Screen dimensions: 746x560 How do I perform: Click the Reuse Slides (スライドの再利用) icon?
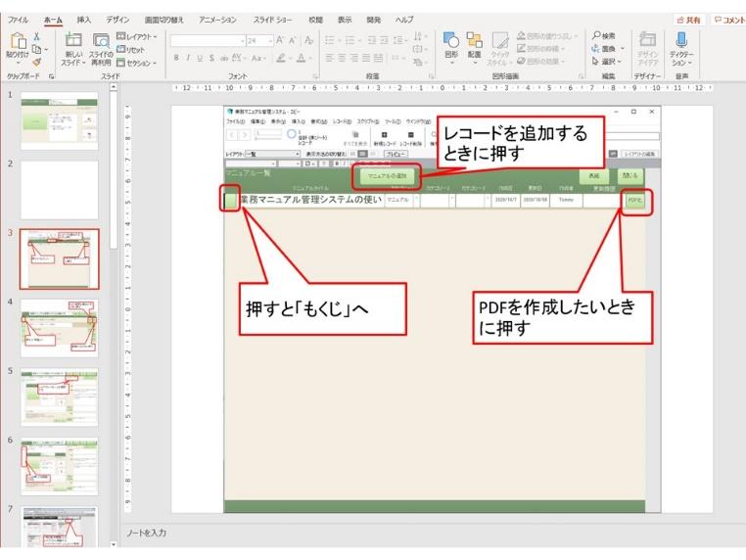[x=101, y=41]
